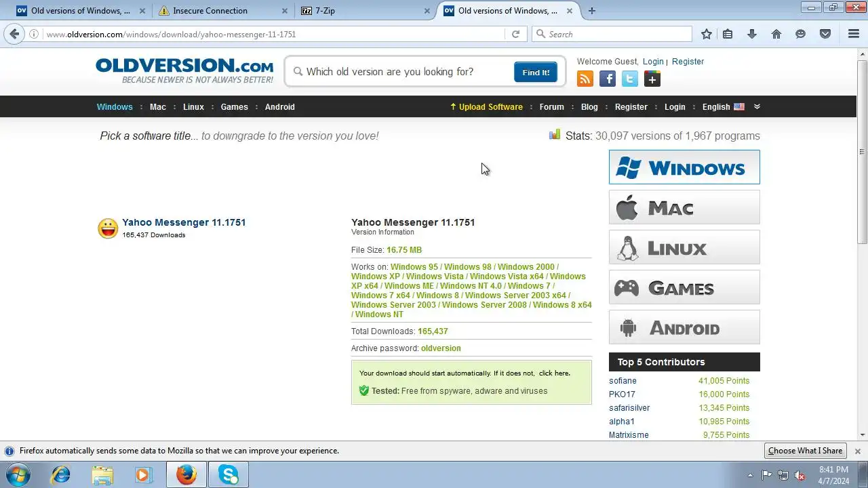Dismiss the Firefox data notification bar

pyautogui.click(x=857, y=451)
